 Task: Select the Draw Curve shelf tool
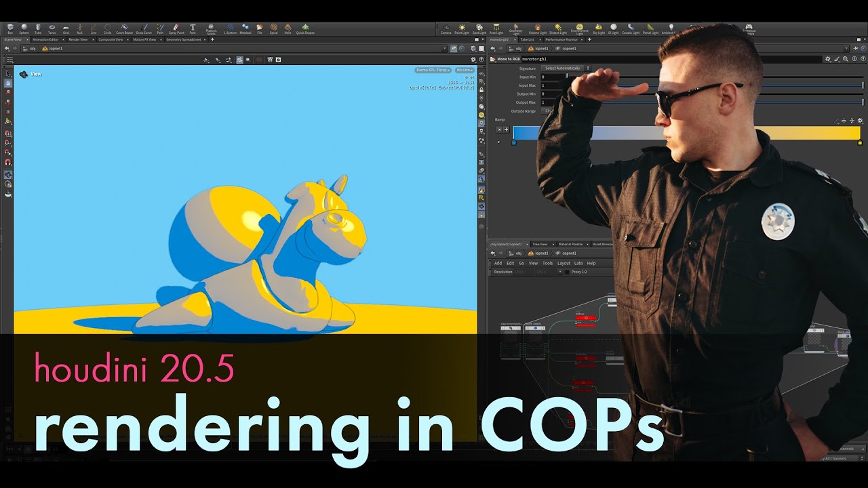[144, 28]
